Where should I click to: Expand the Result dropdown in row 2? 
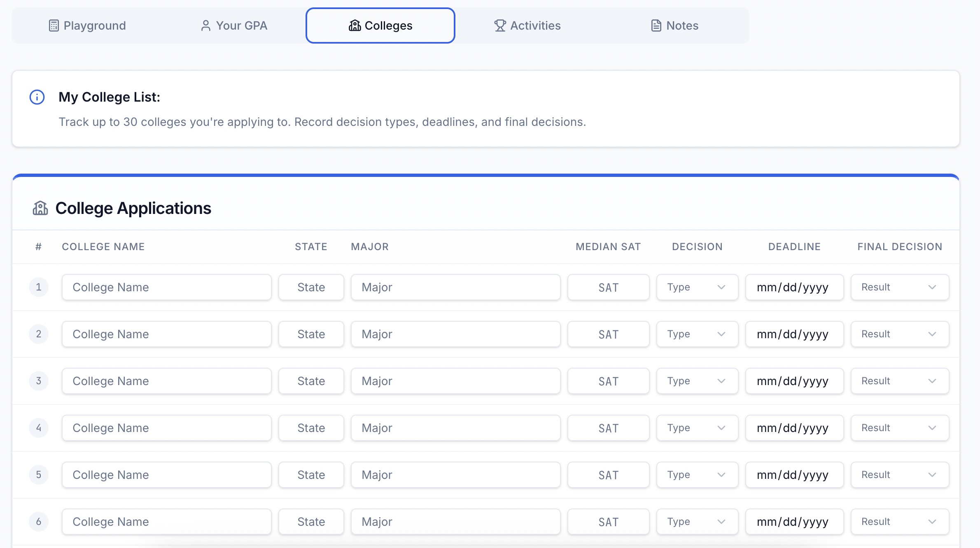pyautogui.click(x=899, y=334)
